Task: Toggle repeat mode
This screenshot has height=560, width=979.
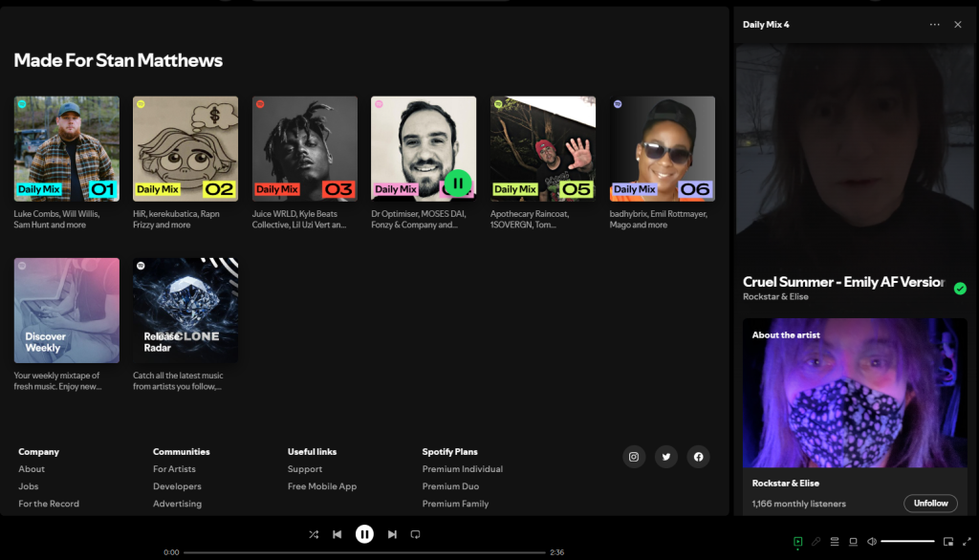Action: [x=415, y=534]
